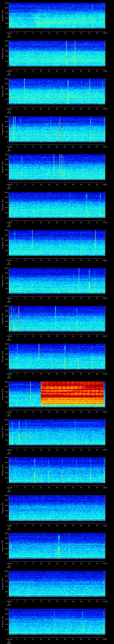Viewport: 114px width, 644px height.
Task: Click the 39:00 end time label
Action: coord(105,298)
